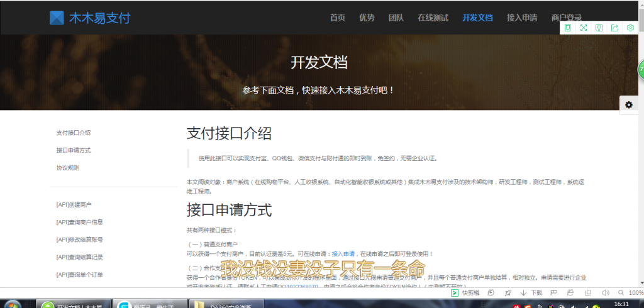Click the save icon in green floating toolbar
This screenshot has width=644, height=308.
[599, 28]
